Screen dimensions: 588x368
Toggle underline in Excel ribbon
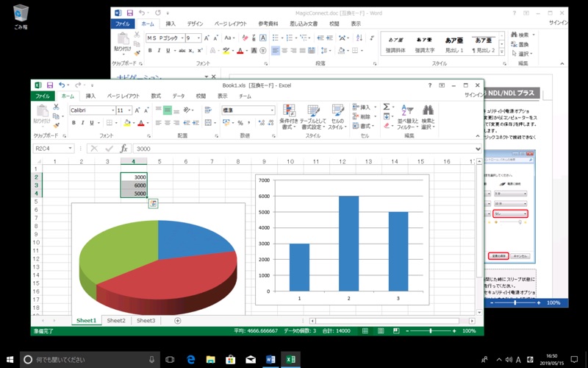click(x=91, y=123)
